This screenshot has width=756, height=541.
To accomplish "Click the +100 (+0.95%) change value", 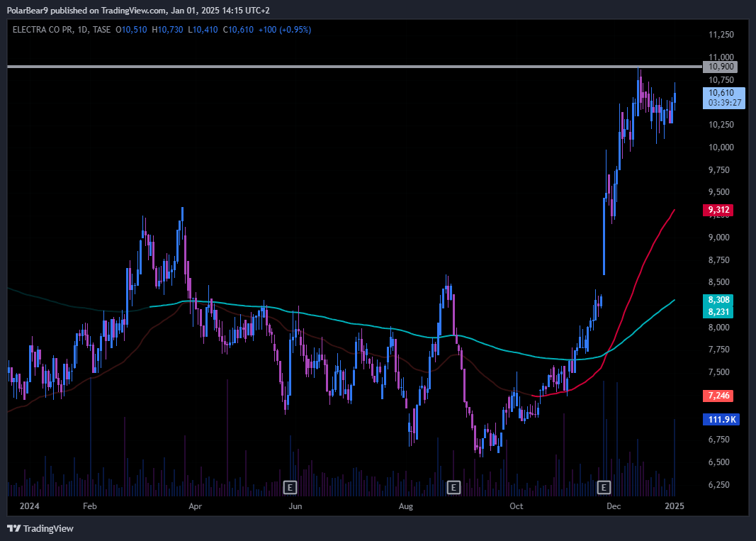I will point(283,30).
